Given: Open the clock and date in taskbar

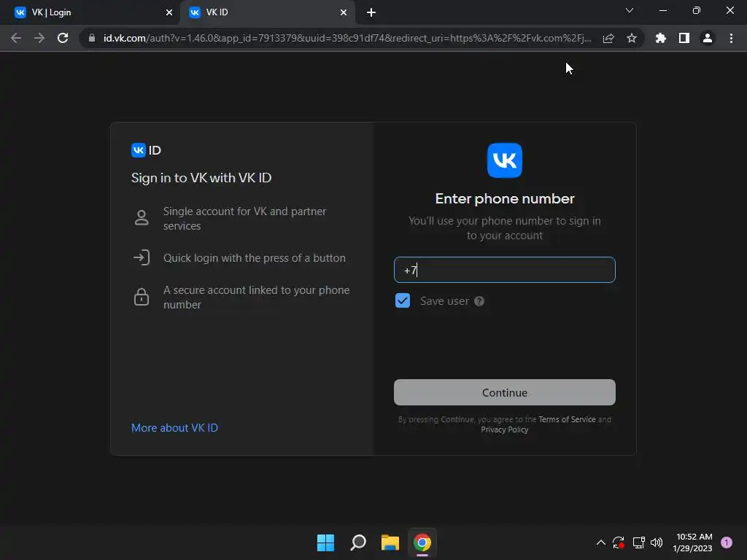Looking at the screenshot, I should (694, 542).
